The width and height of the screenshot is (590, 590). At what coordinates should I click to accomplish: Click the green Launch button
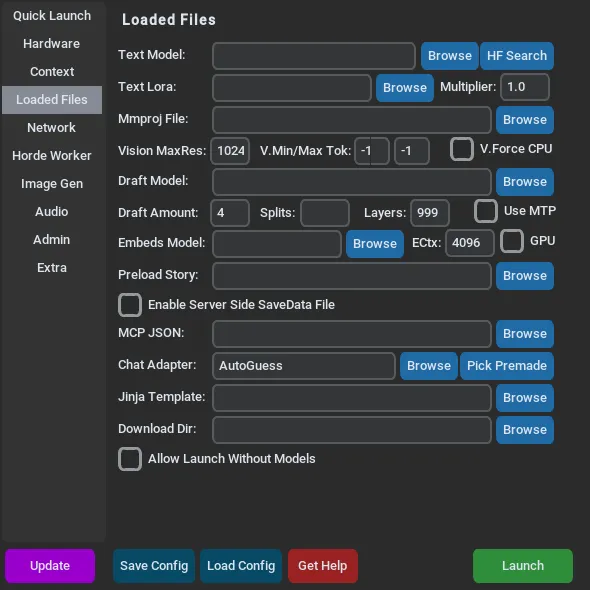(x=523, y=566)
